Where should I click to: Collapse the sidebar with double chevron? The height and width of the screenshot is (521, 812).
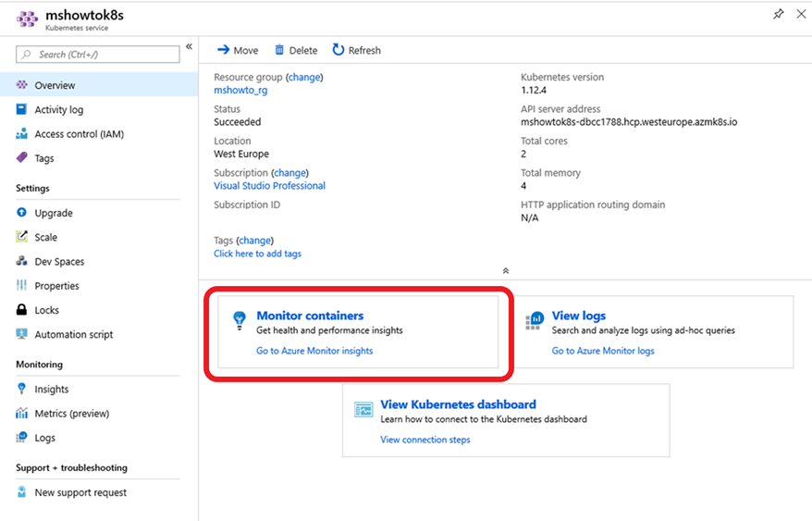pyautogui.click(x=189, y=46)
